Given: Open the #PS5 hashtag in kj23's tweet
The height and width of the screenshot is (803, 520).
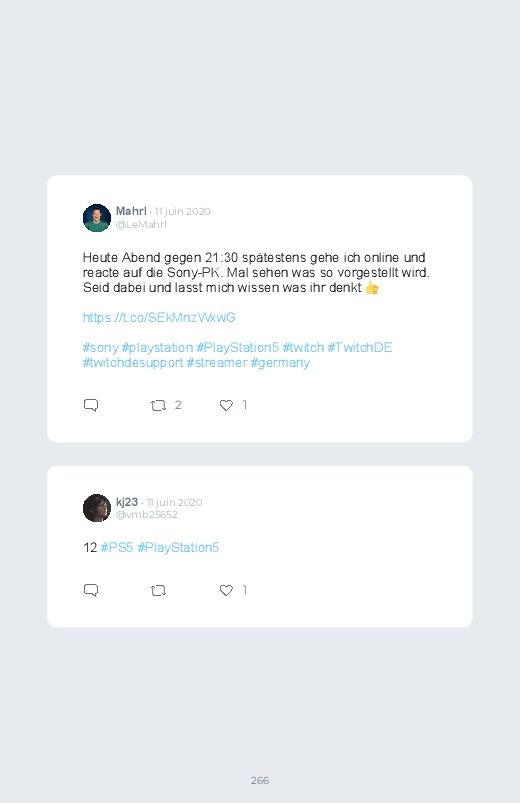Looking at the screenshot, I should [117, 547].
